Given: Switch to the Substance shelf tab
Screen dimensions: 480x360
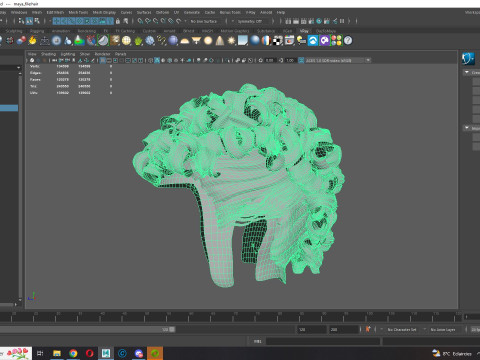Looking at the screenshot, I should point(266,31).
